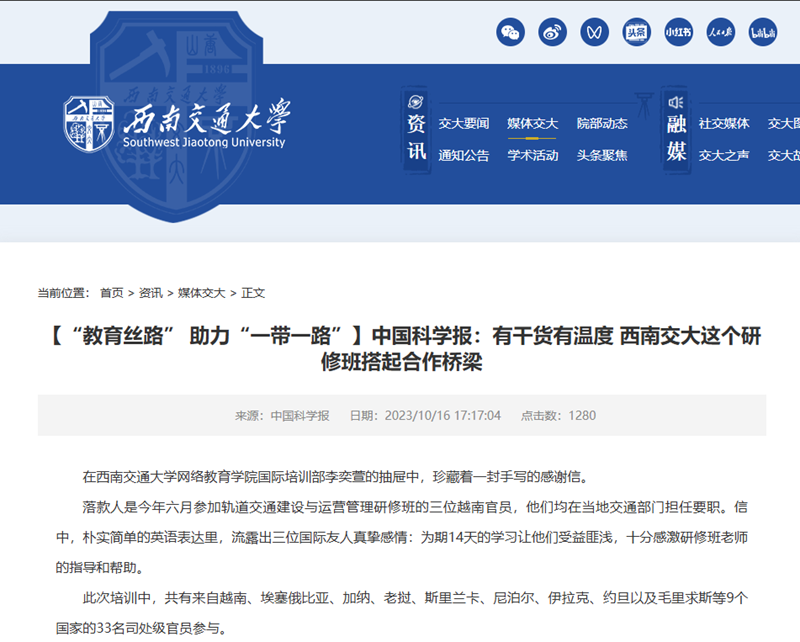Screen dimensions: 800x642
Task: Click the 融媒 speaker icon
Action: (676, 103)
